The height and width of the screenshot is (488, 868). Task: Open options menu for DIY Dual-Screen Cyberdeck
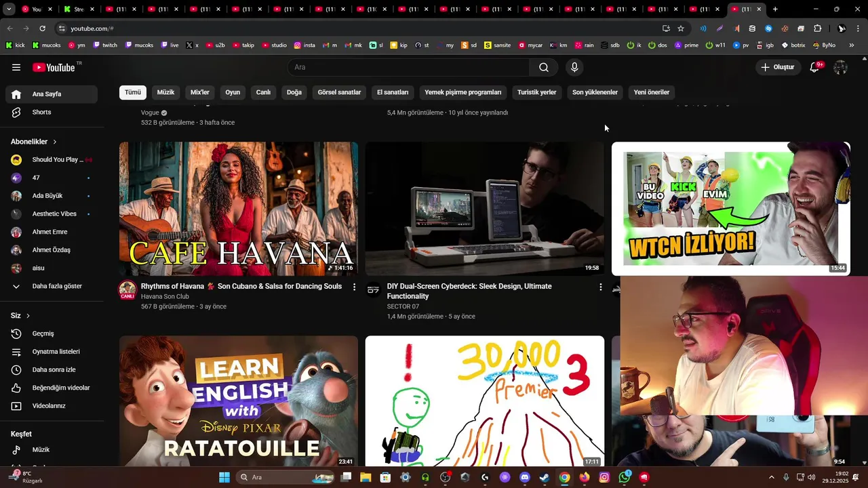[600, 287]
